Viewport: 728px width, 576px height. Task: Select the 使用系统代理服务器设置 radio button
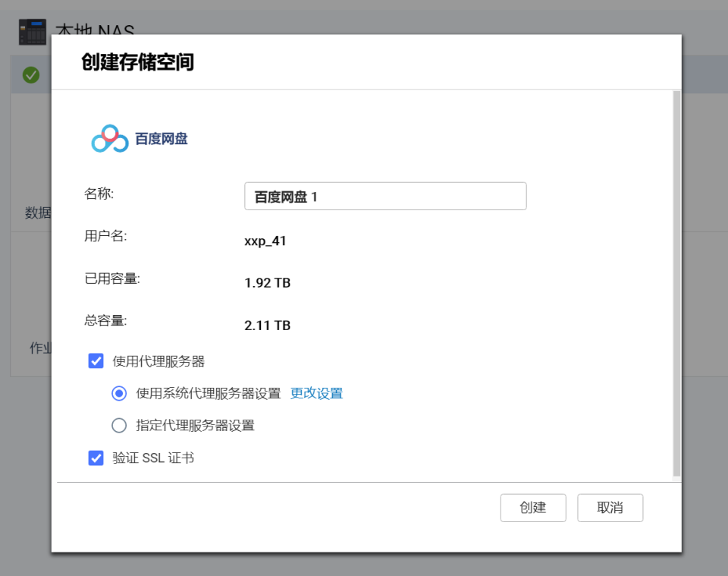click(119, 393)
